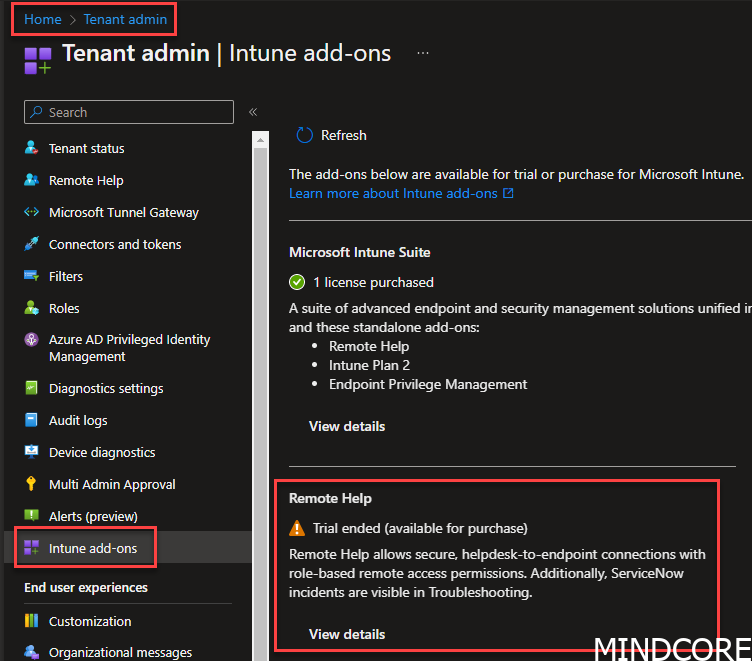The image size is (752, 661).
Task: Click the Intune Plan 2 bullet
Action: (x=369, y=365)
